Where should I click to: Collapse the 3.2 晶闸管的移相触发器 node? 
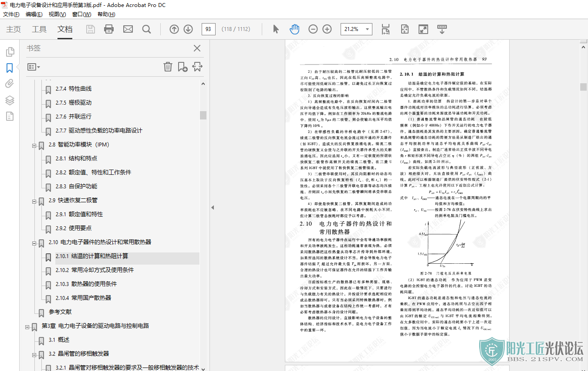[34, 354]
